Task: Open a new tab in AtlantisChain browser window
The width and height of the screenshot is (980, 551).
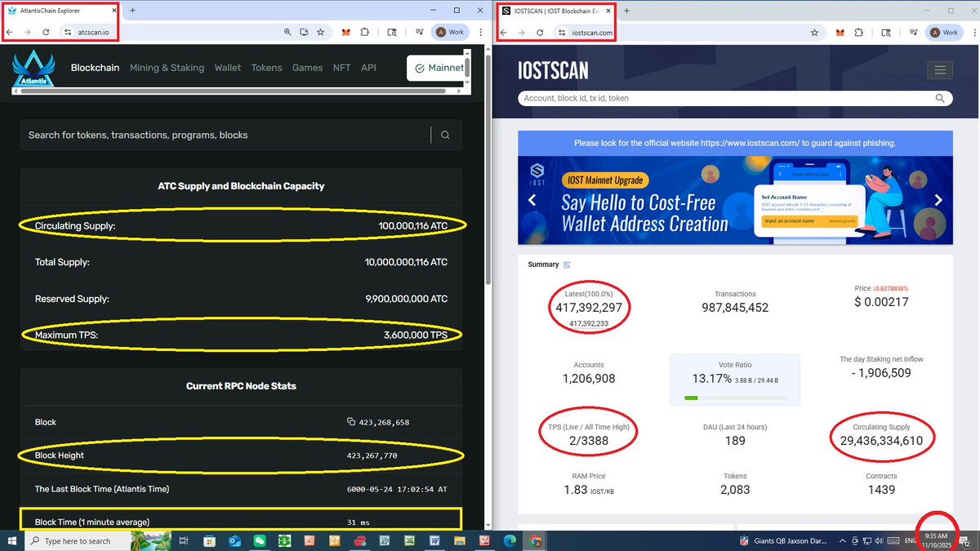Action: [x=132, y=11]
